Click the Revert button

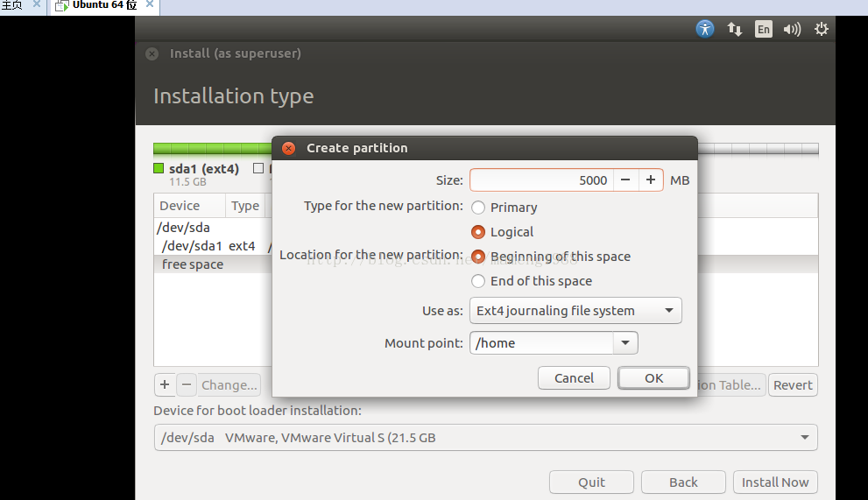793,384
